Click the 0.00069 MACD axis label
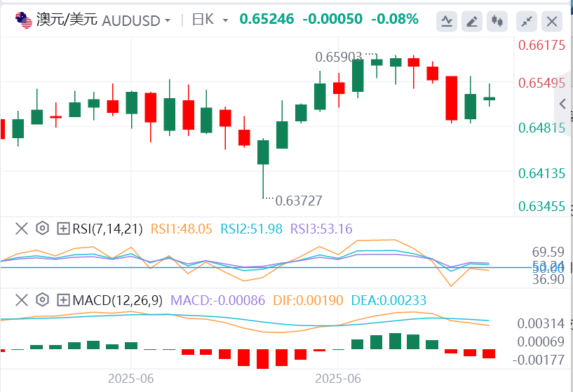Viewport: 573px width, 392px height. pos(541,342)
